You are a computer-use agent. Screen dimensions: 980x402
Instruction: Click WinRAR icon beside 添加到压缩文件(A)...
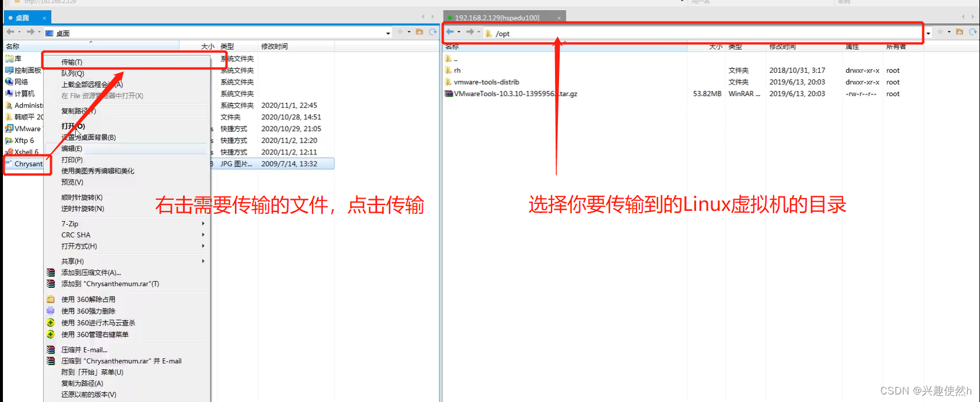pos(51,273)
